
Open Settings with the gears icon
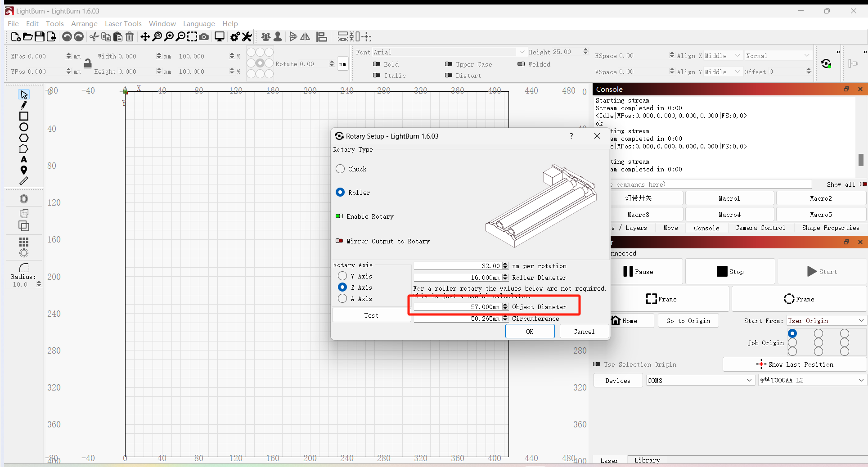(235, 37)
